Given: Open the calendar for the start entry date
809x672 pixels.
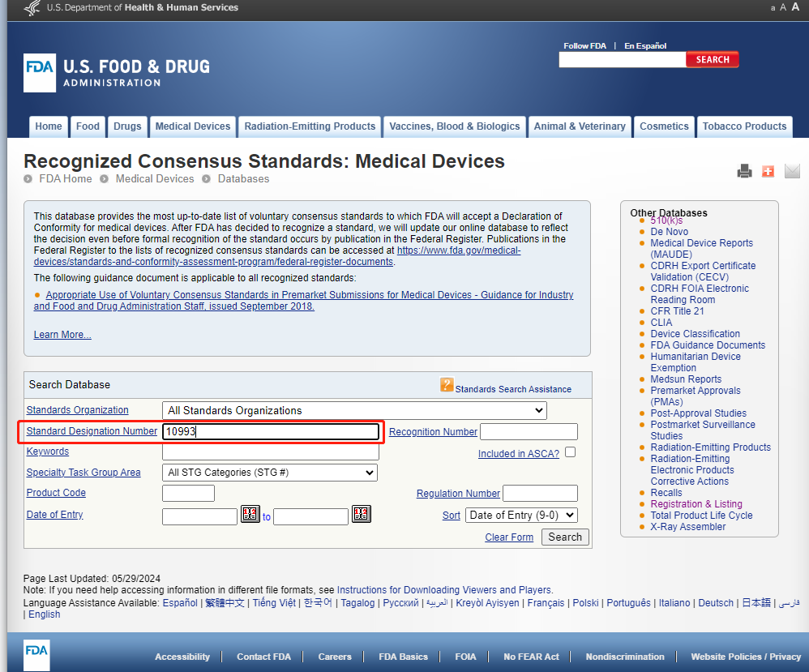Looking at the screenshot, I should coord(250,514).
